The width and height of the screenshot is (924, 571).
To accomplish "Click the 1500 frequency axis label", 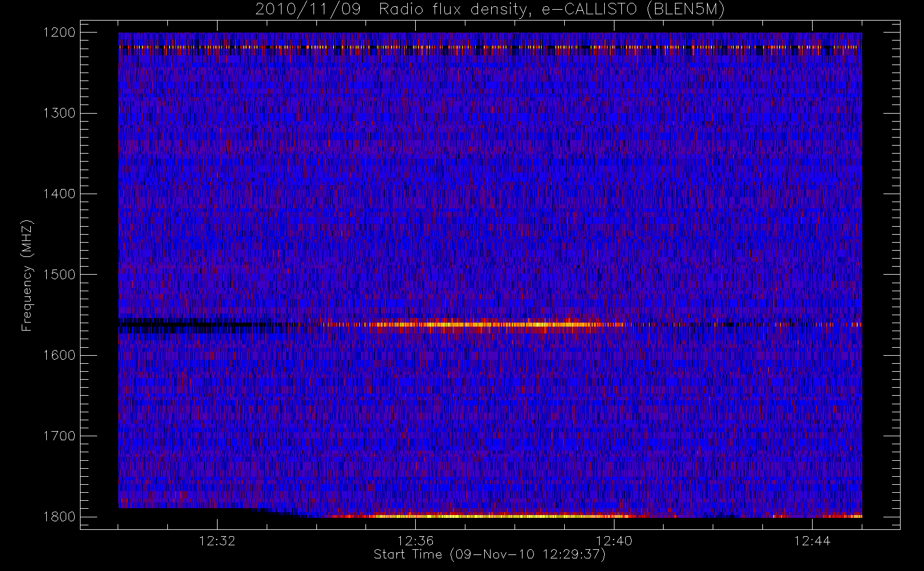I will (59, 275).
